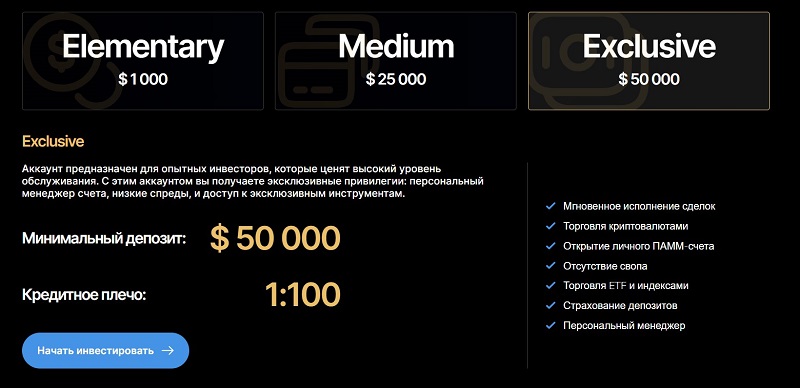Click checkmark beside Отсутствие свопа

[x=551, y=266]
